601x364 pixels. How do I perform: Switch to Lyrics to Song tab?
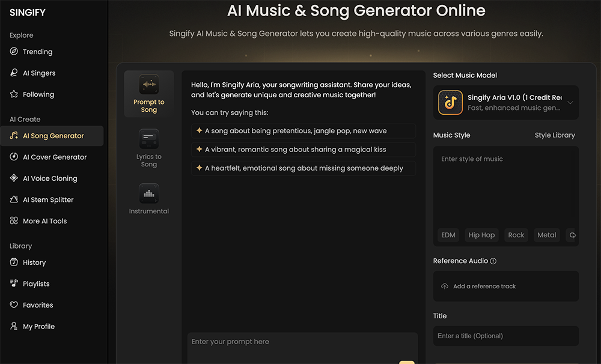(x=148, y=148)
